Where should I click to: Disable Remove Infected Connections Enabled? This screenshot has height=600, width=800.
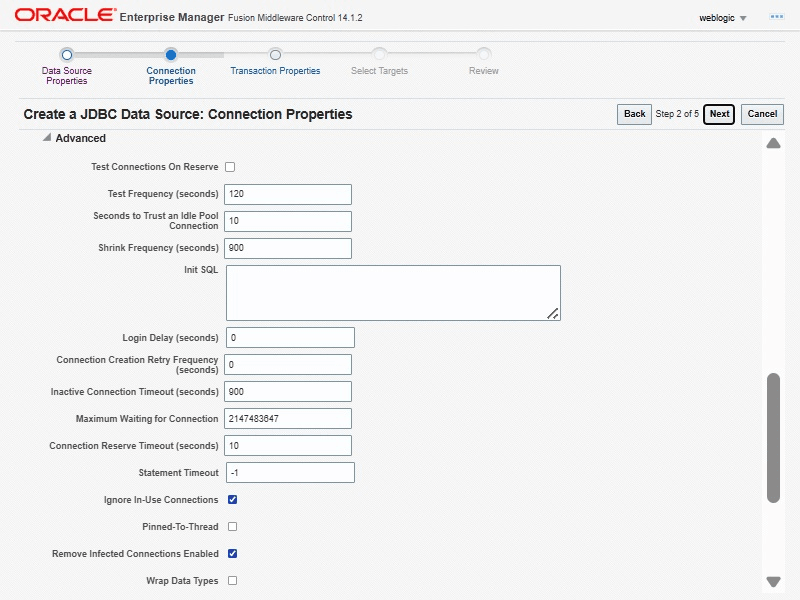tap(232, 554)
